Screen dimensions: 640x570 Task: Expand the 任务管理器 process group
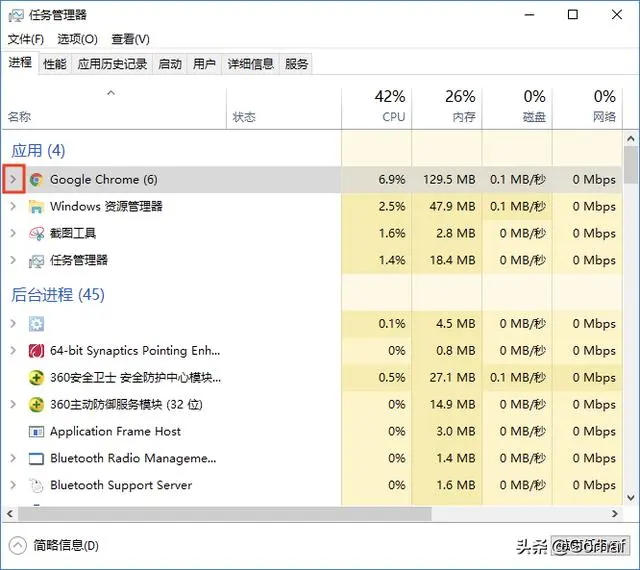click(13, 260)
